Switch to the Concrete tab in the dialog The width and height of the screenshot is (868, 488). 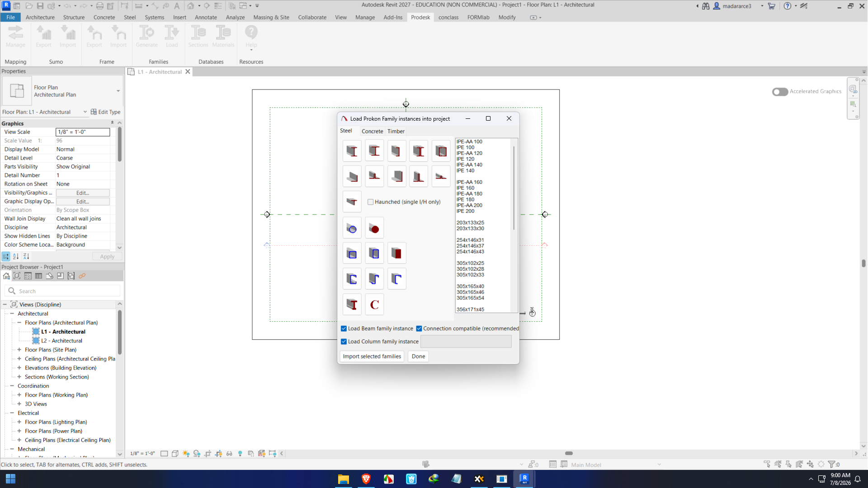click(373, 131)
